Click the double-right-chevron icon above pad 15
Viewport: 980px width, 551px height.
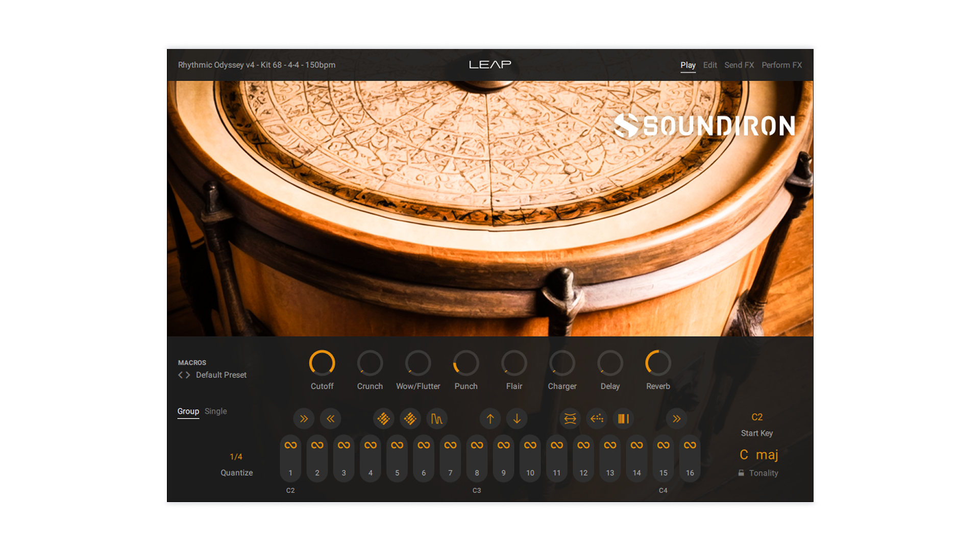676,419
